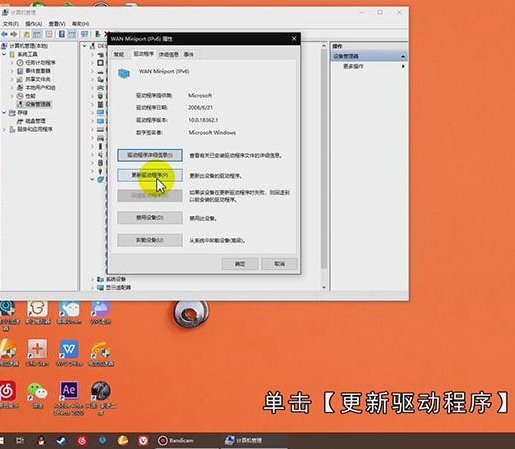This screenshot has height=449, width=515.
Task: Click the Task View button in the taskbar
Action: coord(20,441)
